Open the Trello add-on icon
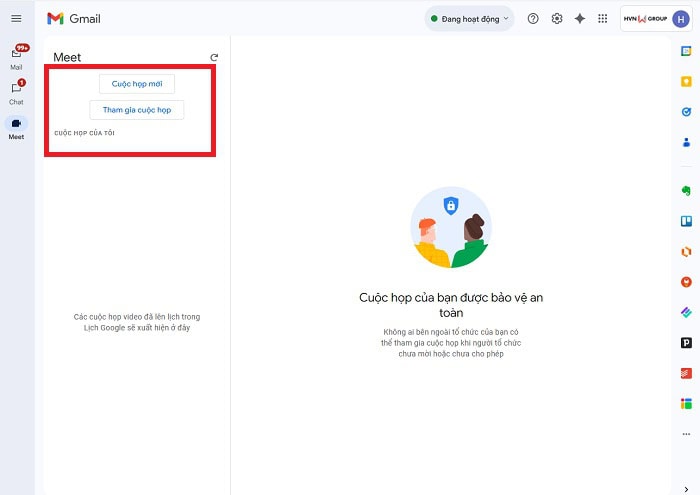The height and width of the screenshot is (495, 700). pyautogui.click(x=686, y=221)
